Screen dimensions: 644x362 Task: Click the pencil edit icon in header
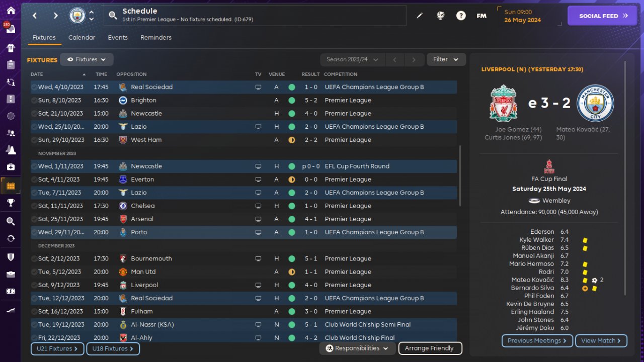420,16
